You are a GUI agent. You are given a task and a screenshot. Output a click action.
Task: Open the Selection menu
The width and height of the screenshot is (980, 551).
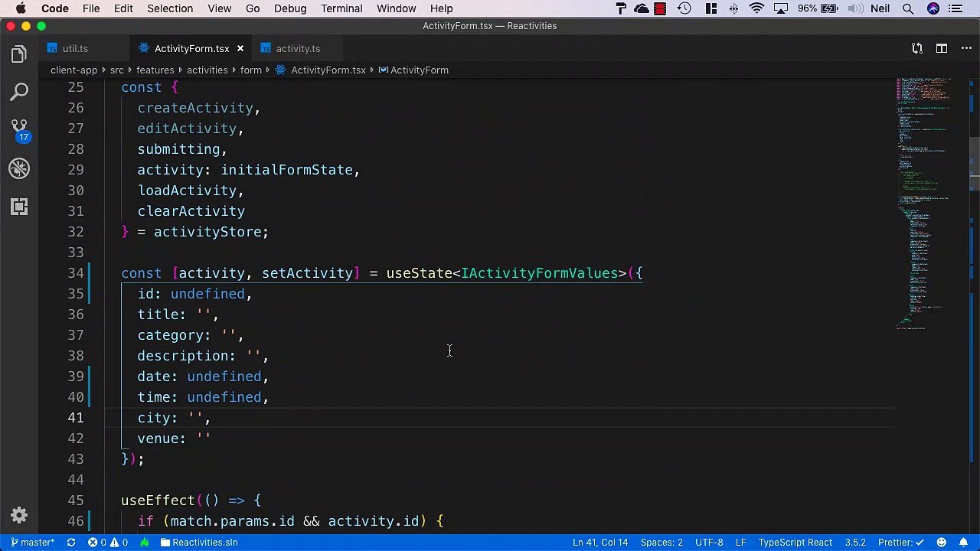pos(170,8)
